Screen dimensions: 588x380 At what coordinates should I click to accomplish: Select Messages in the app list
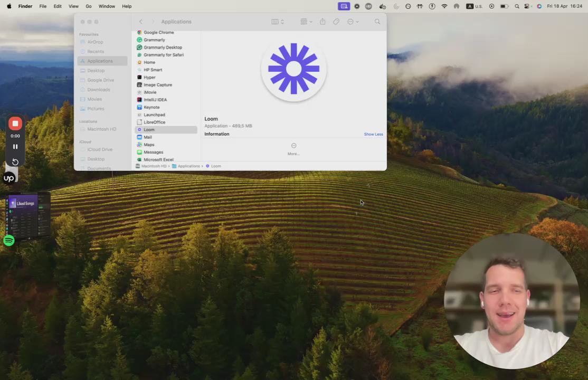[166, 153]
